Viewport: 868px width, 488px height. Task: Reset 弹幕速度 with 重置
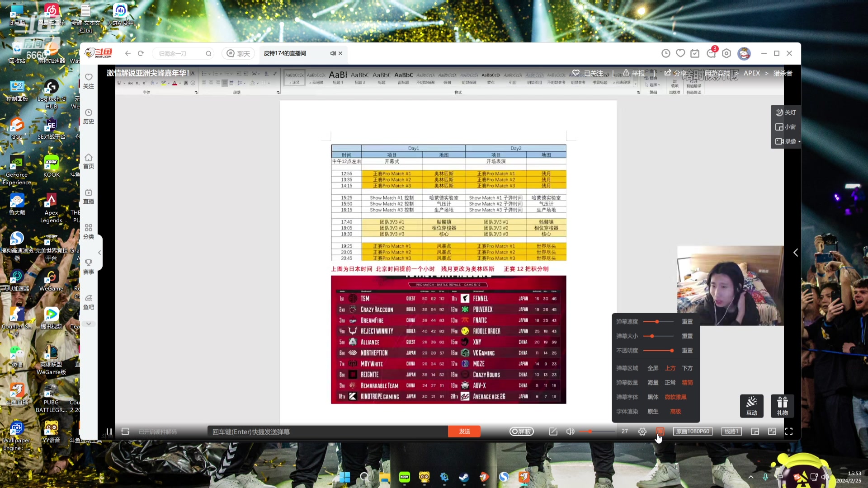click(x=687, y=322)
